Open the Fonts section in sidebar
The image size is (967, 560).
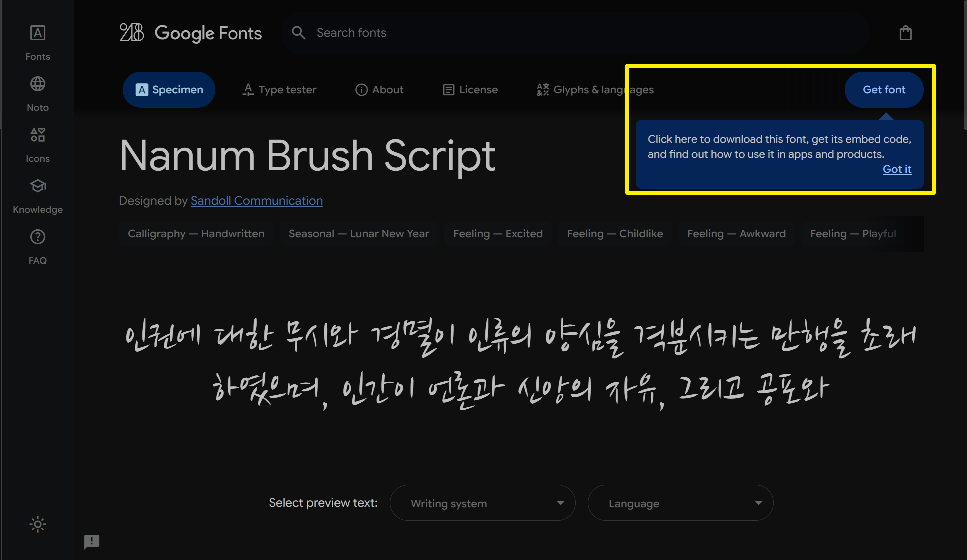tap(38, 43)
